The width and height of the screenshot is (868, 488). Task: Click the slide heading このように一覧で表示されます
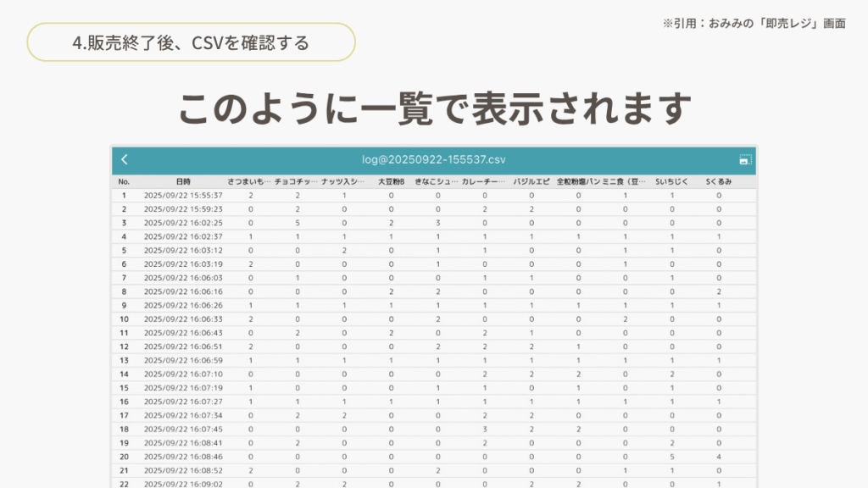click(x=434, y=107)
